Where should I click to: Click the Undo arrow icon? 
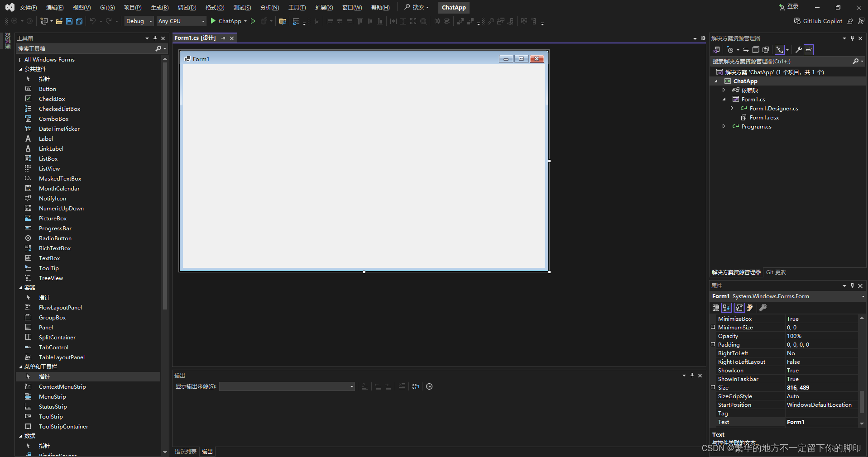tap(93, 21)
